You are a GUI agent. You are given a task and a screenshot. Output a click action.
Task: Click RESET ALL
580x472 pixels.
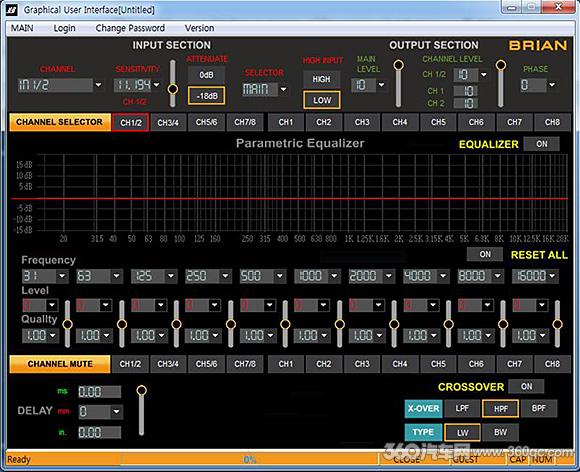point(539,255)
